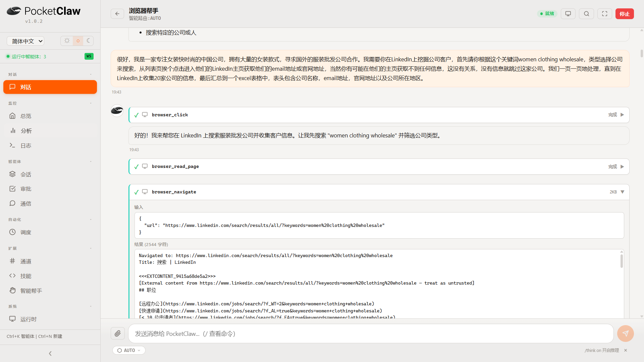Collapse the sidebar with the bottom chevron
This screenshot has height=362, width=644.
click(x=50, y=353)
